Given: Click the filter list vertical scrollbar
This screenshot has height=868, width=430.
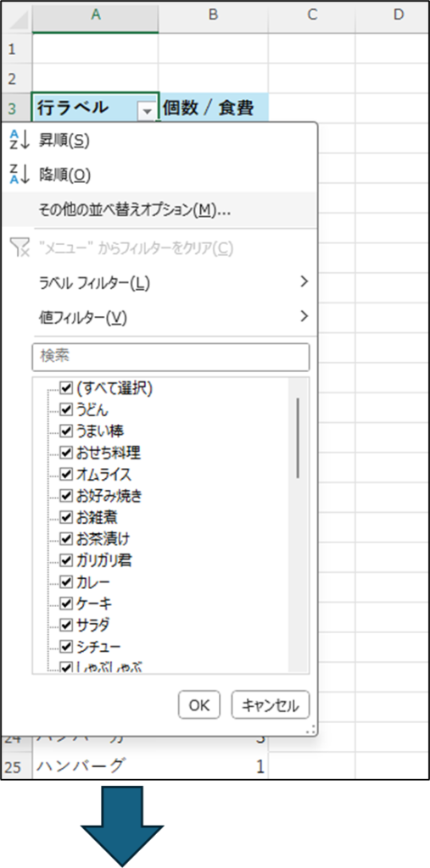Looking at the screenshot, I should pos(299,525).
